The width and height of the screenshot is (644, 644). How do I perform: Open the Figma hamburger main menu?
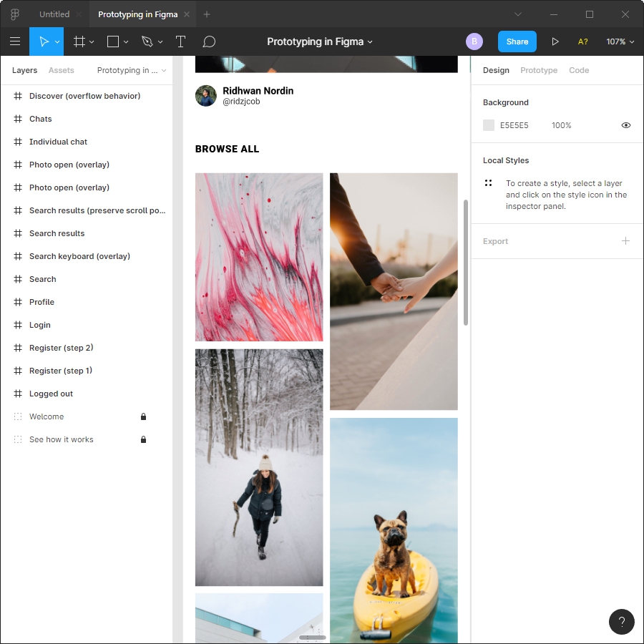[x=14, y=42]
